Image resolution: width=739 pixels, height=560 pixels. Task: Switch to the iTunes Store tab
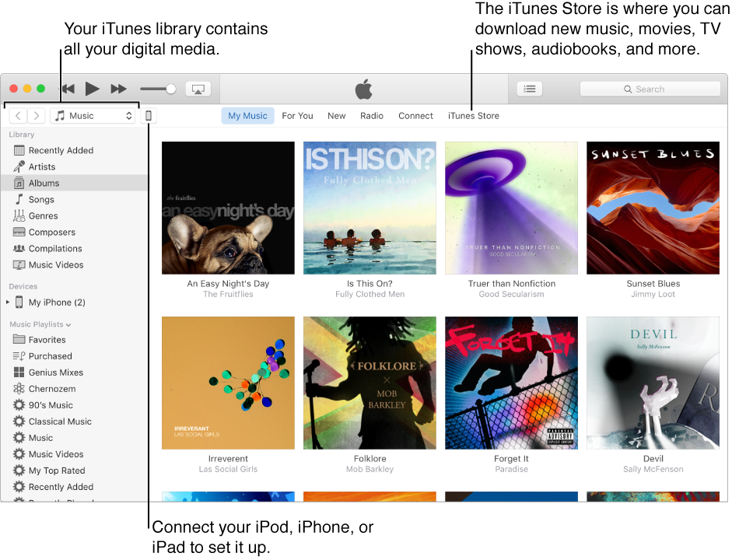(x=474, y=115)
